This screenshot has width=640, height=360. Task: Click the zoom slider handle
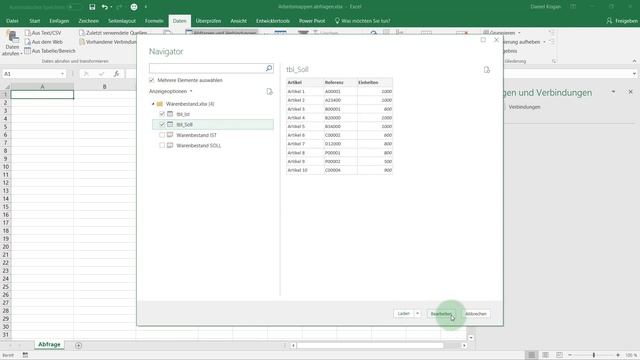point(594,355)
